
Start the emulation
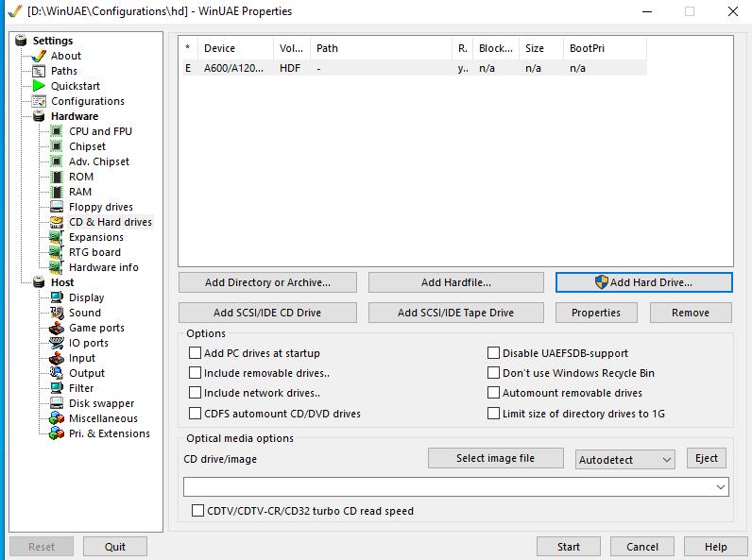point(569,547)
